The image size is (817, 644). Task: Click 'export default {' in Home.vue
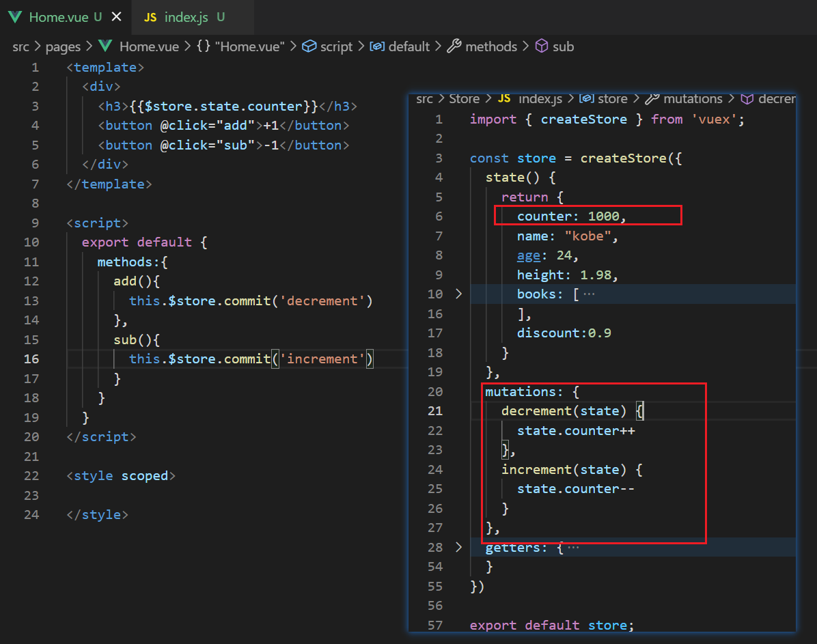[x=144, y=242]
